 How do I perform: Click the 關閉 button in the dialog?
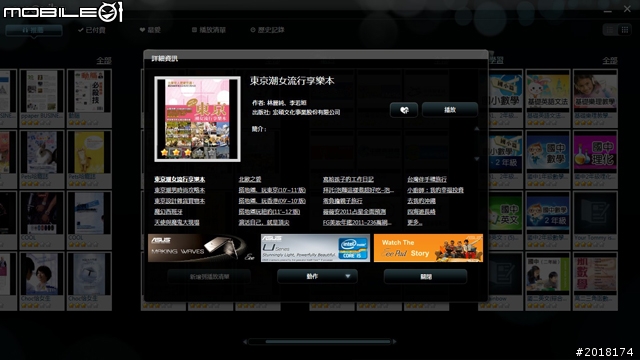[425, 276]
